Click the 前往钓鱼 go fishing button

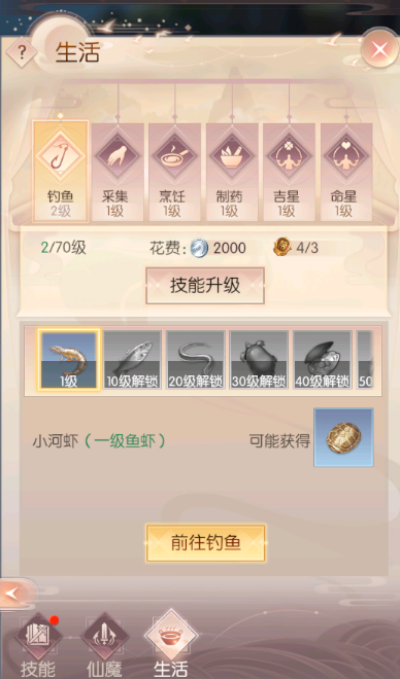click(206, 543)
